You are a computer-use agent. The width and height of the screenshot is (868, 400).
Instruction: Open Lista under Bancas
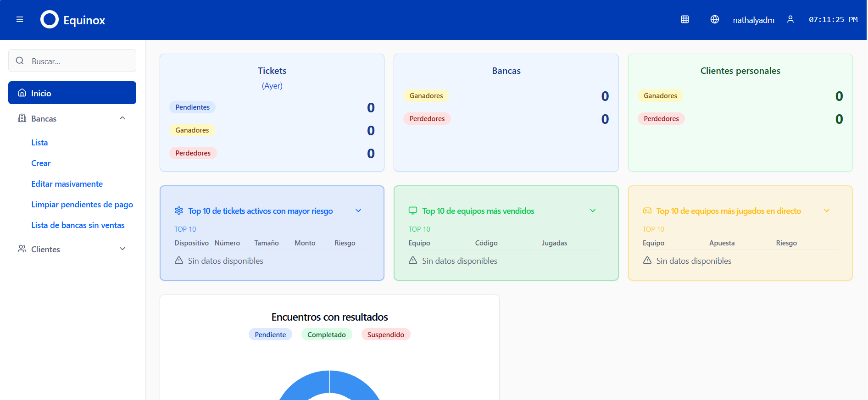39,143
